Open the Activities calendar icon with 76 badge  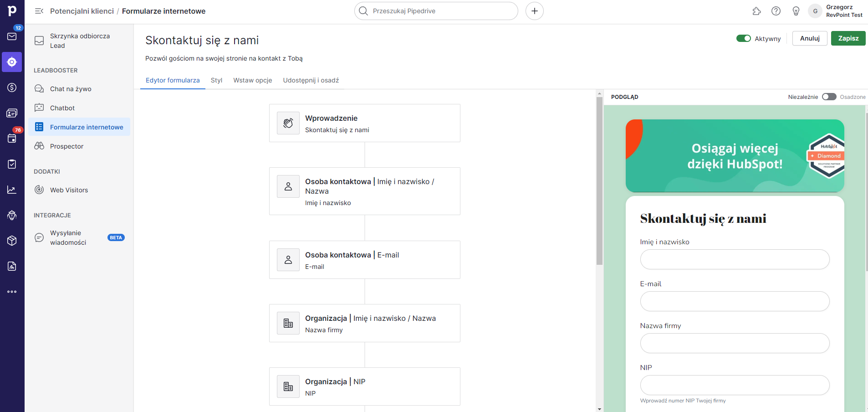click(12, 139)
